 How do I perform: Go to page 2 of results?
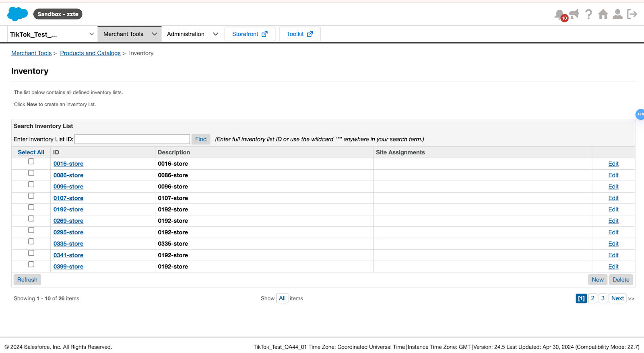coord(592,298)
